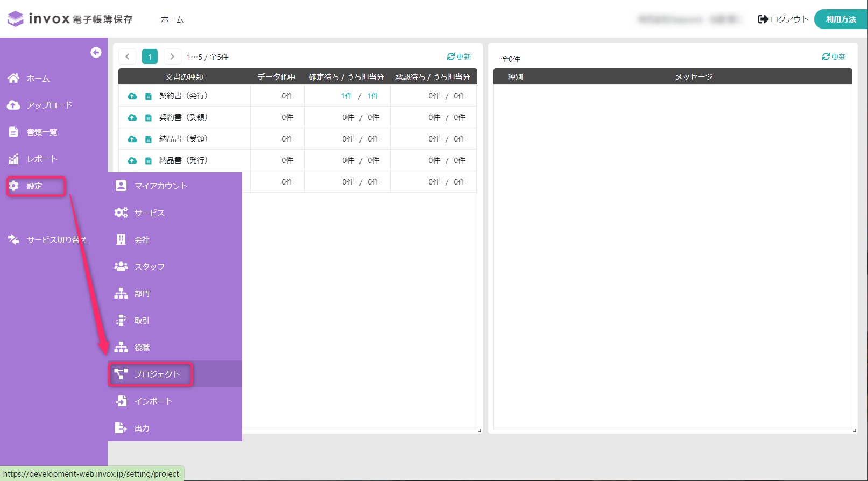Select プロジェクト from the settings submenu
868x481 pixels.
[x=156, y=374]
